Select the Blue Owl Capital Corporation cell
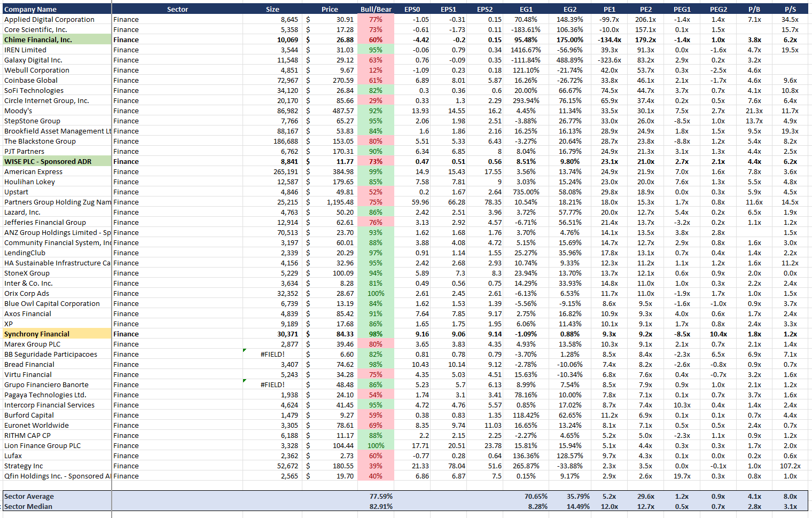The width and height of the screenshot is (812, 518). click(57, 303)
